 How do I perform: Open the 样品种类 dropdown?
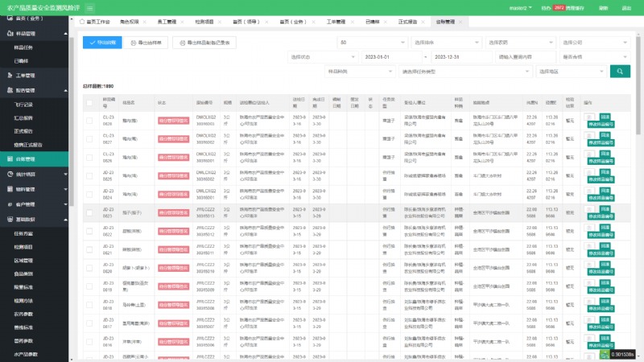click(x=360, y=72)
